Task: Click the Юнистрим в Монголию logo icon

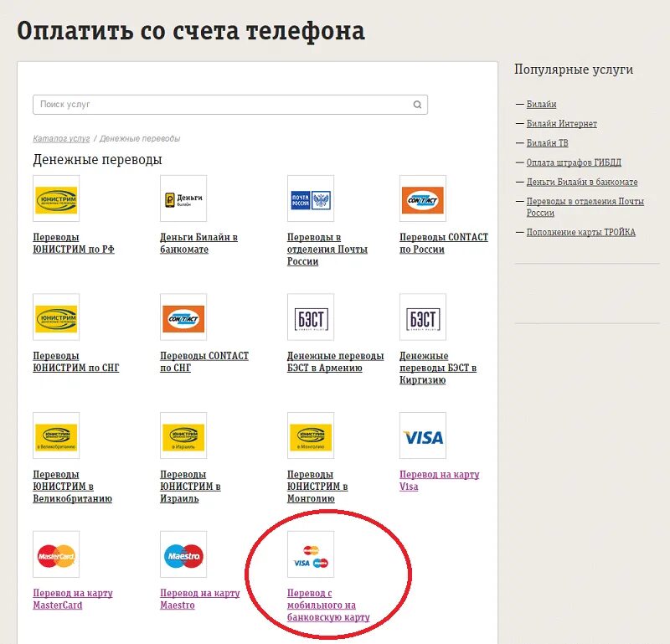Action: [311, 435]
